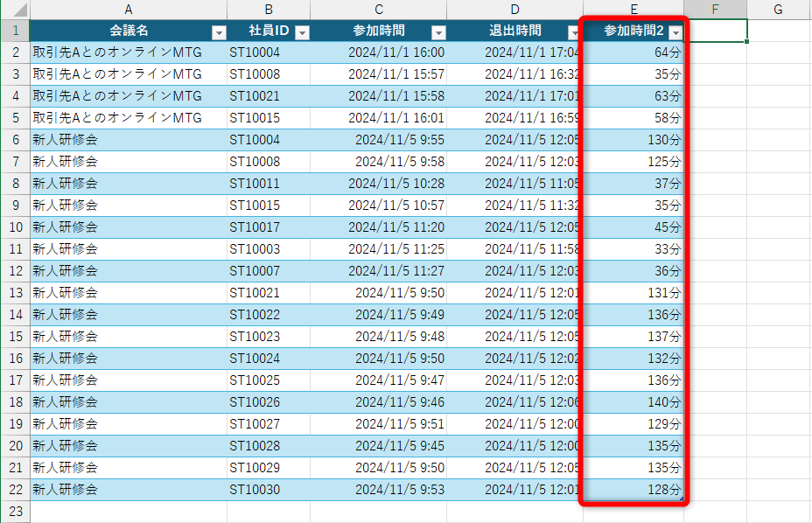This screenshot has height=523, width=812.
Task: Select cell ST10028
Action: pyautogui.click(x=269, y=446)
